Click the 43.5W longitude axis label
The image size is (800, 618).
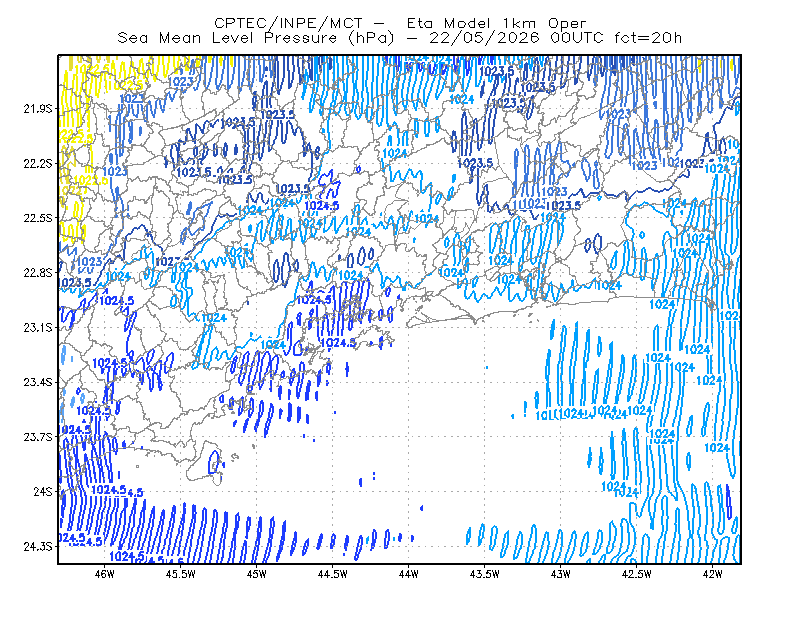coord(484,574)
